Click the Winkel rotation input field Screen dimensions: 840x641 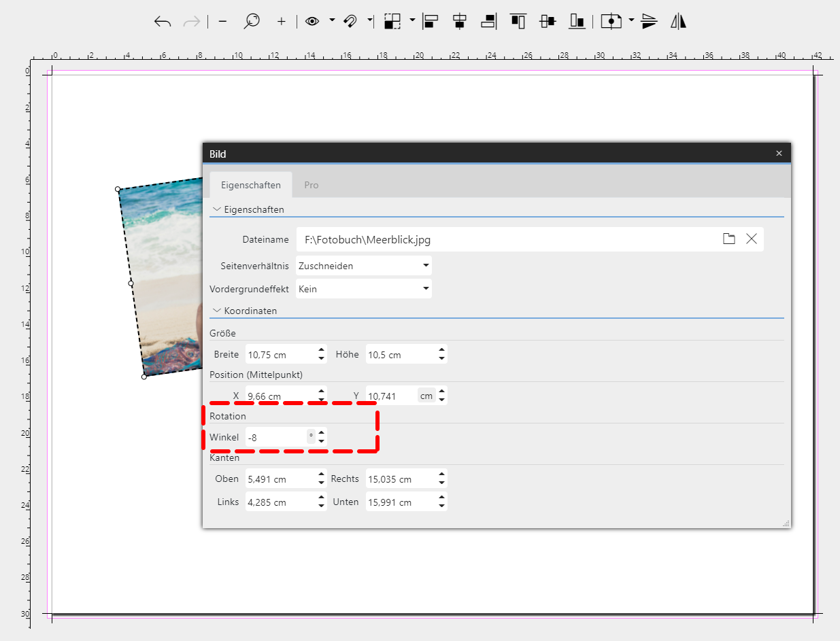point(275,438)
